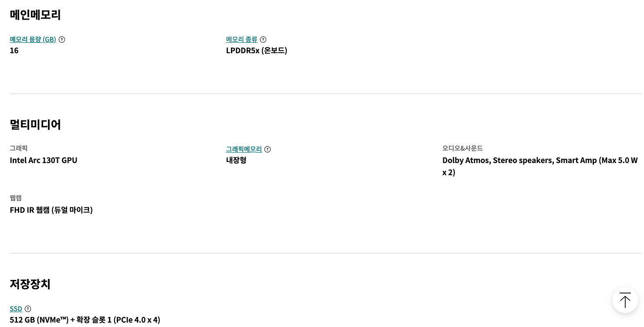This screenshot has height=327, width=644.
Task: Open the SSD glossary link
Action: [16, 309]
